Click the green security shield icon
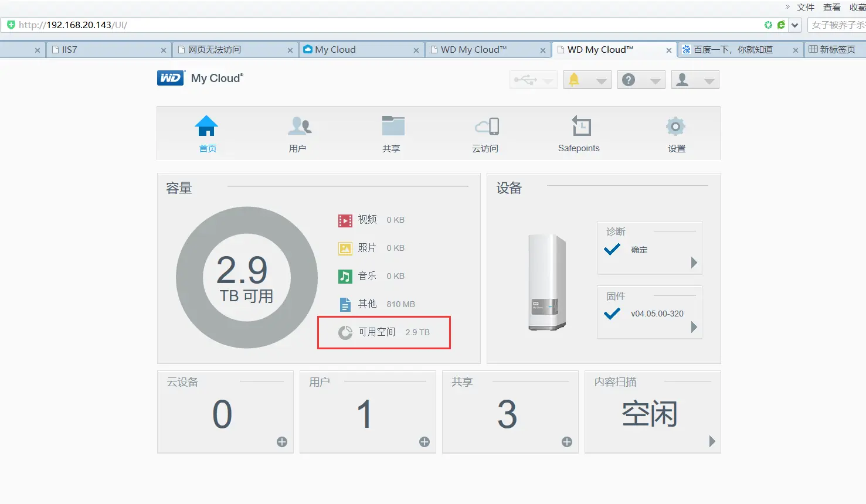Screen dimensions: 866x504 11,25
